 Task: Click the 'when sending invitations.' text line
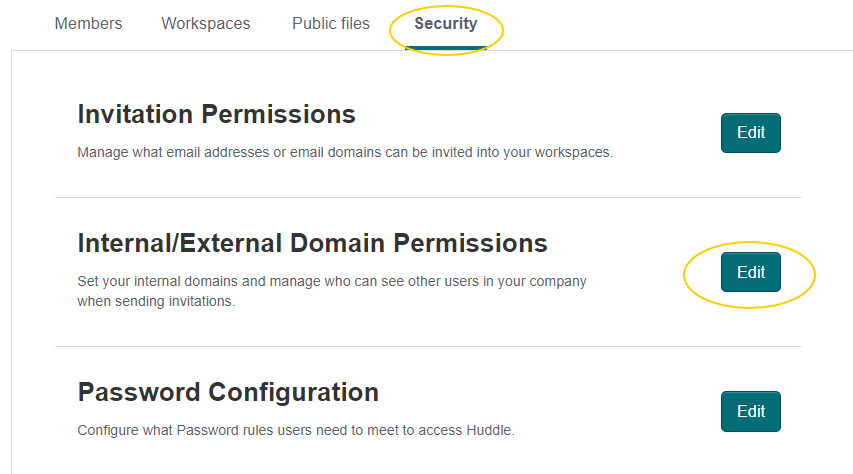pyautogui.click(x=155, y=300)
